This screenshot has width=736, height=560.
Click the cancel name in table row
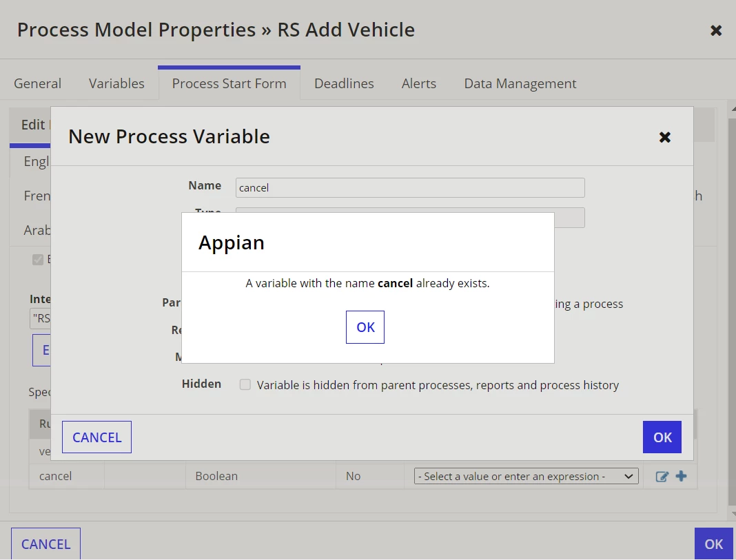[55, 476]
